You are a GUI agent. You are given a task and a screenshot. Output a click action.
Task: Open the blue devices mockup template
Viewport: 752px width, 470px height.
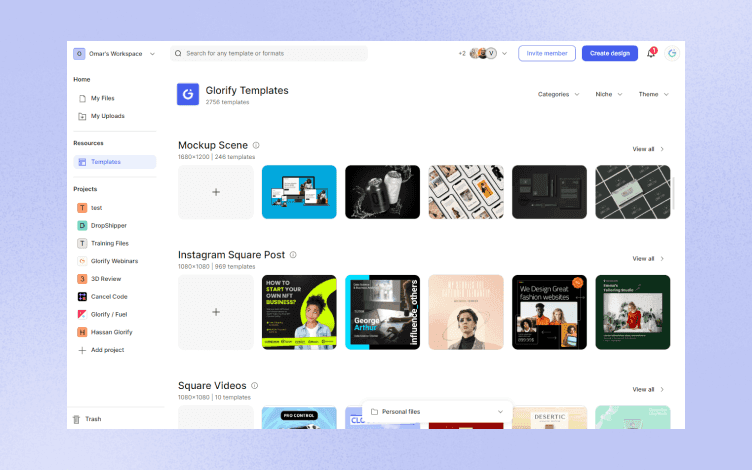[x=299, y=192]
